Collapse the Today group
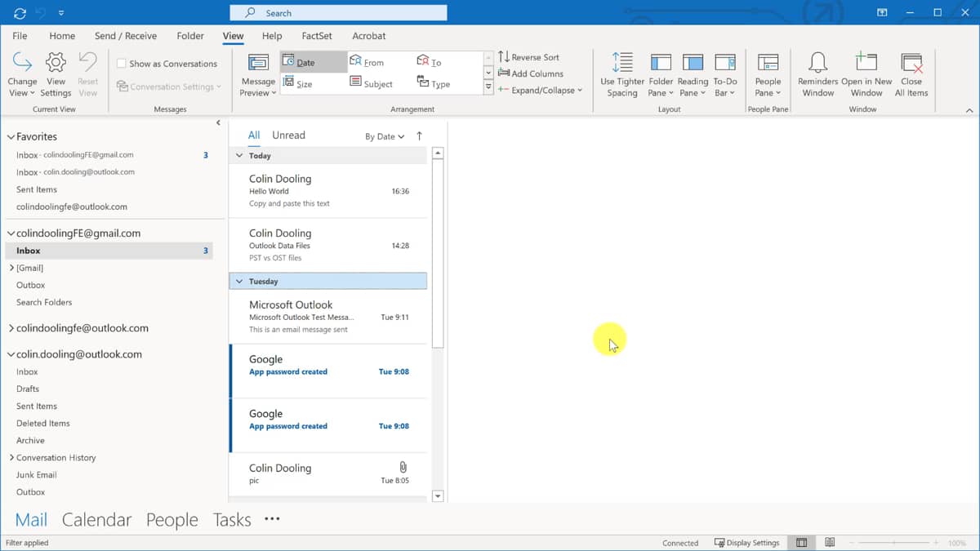 239,155
